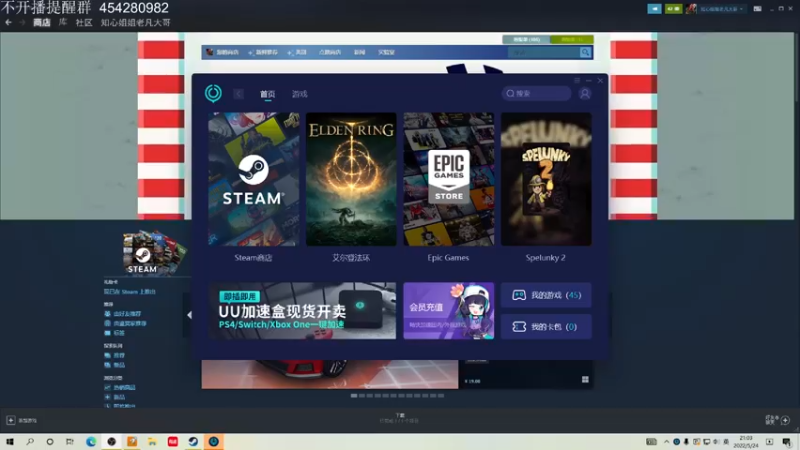The height and width of the screenshot is (450, 800).
Task: Open Cortana circle on the taskbar
Action: [49, 442]
